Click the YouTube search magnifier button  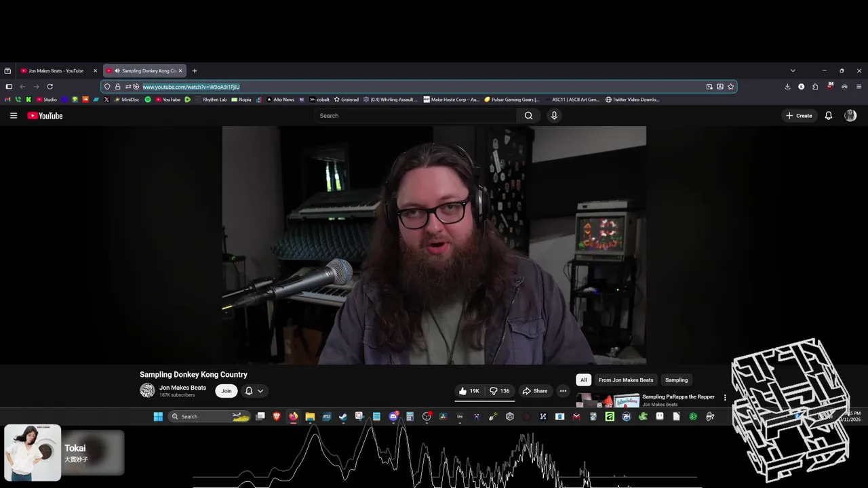pyautogui.click(x=528, y=116)
